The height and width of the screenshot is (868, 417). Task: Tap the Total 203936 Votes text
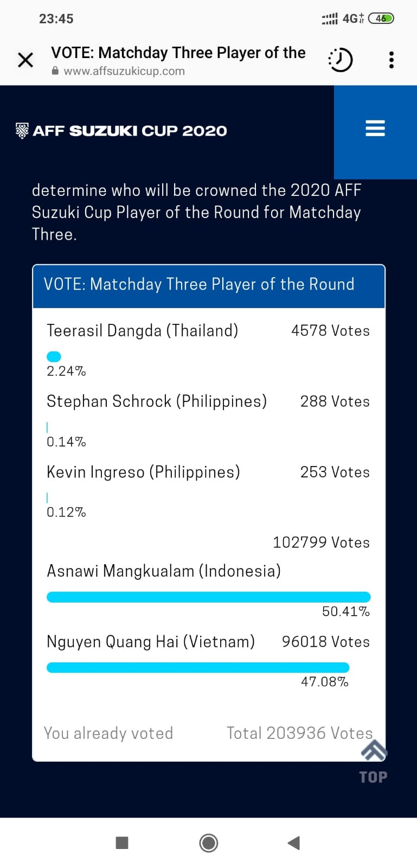point(299,733)
